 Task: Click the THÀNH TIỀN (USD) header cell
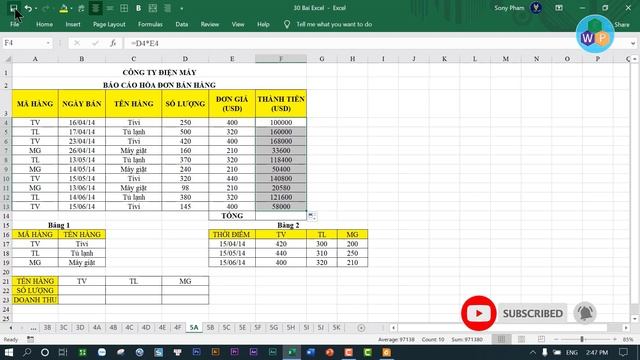[x=281, y=104]
